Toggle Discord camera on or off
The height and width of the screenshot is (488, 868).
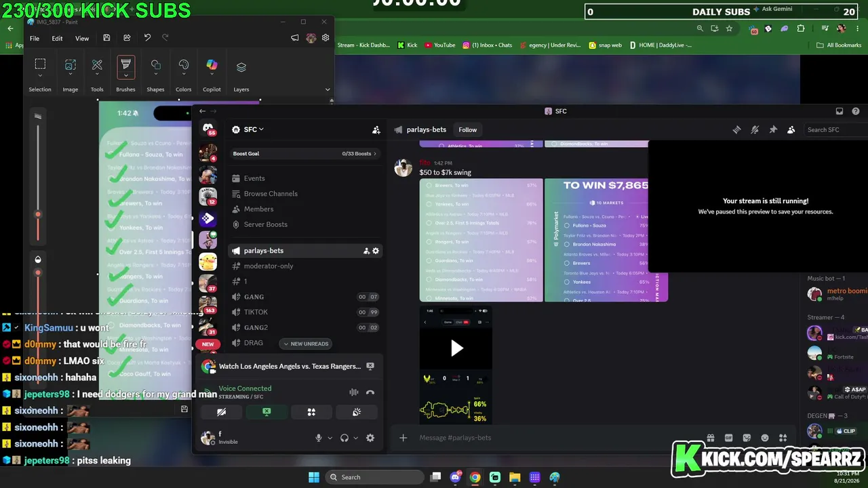click(x=221, y=412)
